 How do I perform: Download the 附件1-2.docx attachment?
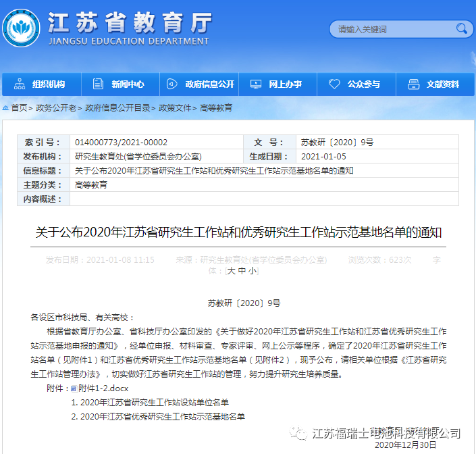coord(103,388)
